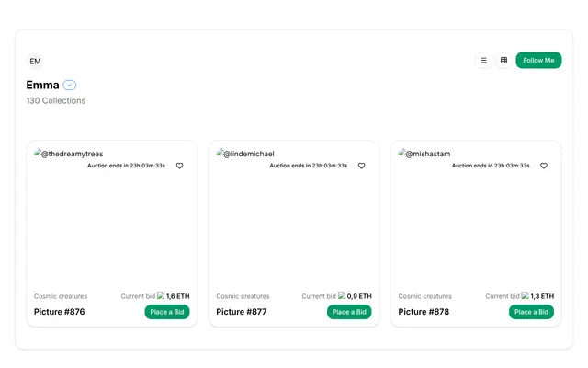Place a Bid on Picture #876

[167, 312]
